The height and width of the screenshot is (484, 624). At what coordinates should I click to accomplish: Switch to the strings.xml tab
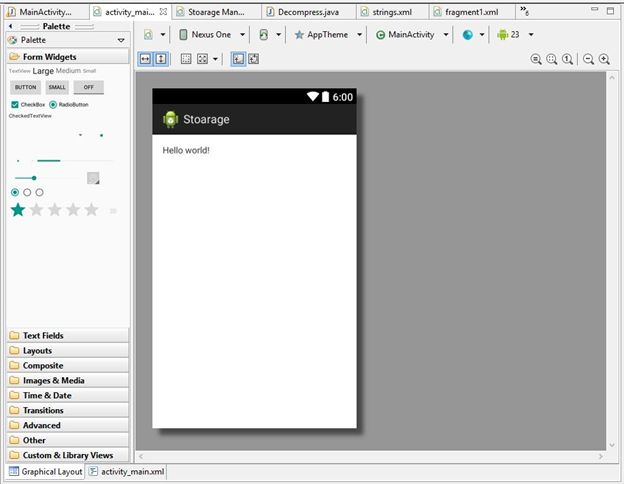[x=392, y=12]
